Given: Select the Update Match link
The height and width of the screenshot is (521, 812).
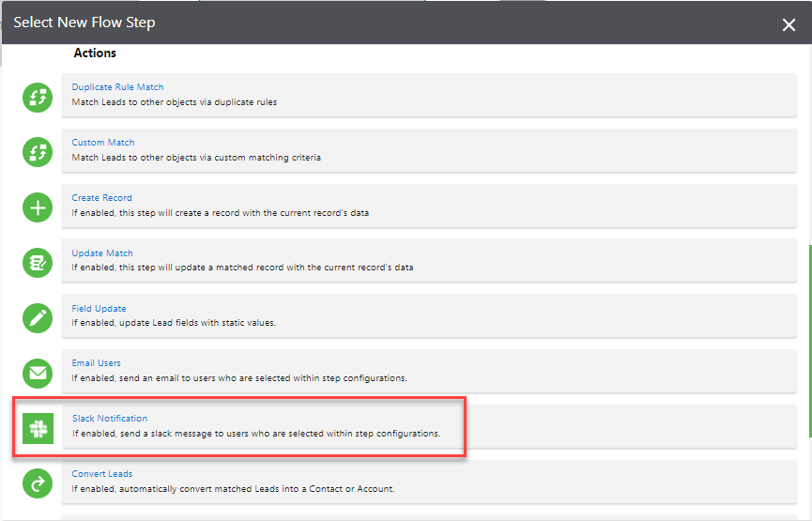Looking at the screenshot, I should (102, 253).
